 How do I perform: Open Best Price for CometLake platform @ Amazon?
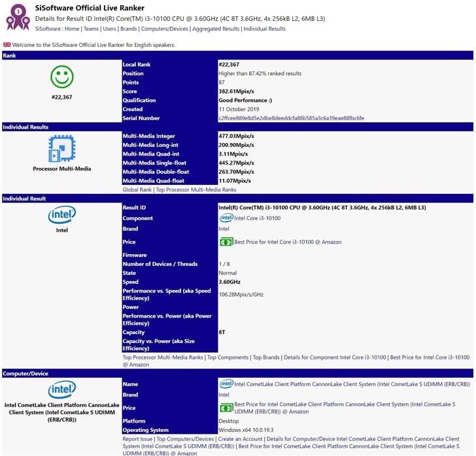345,408
